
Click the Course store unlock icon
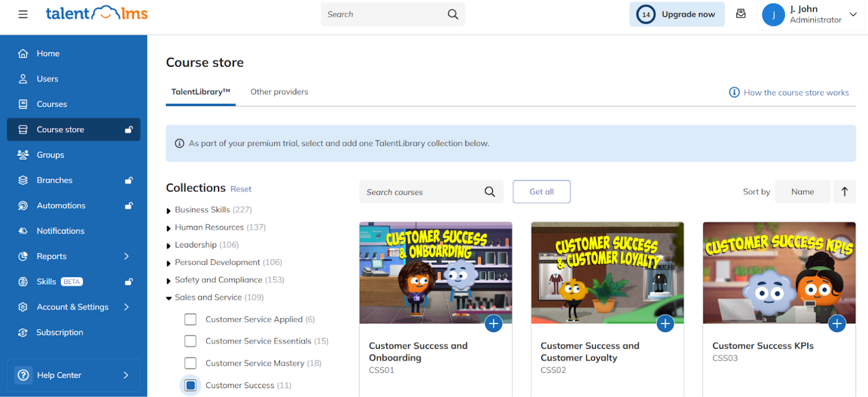coord(129,129)
